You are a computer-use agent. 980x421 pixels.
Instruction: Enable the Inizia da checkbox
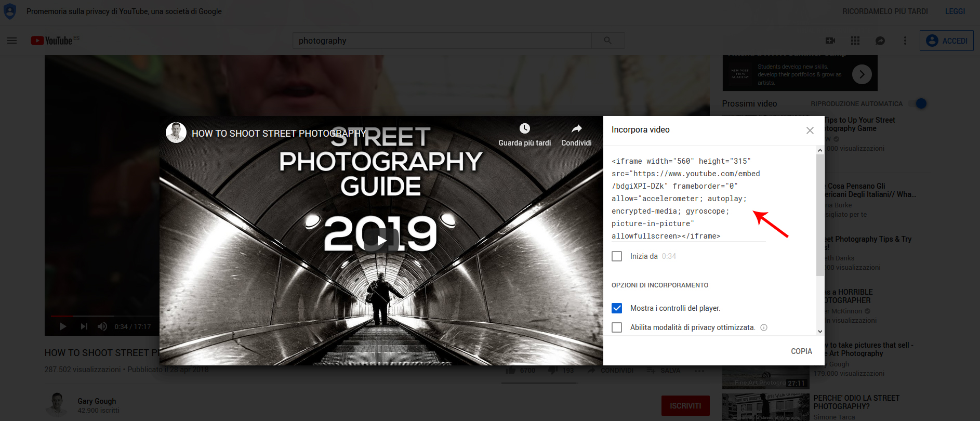pos(617,256)
